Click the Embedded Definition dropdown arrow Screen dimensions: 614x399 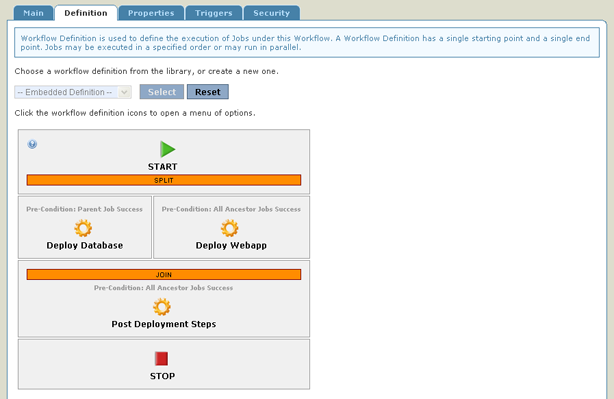(x=125, y=92)
